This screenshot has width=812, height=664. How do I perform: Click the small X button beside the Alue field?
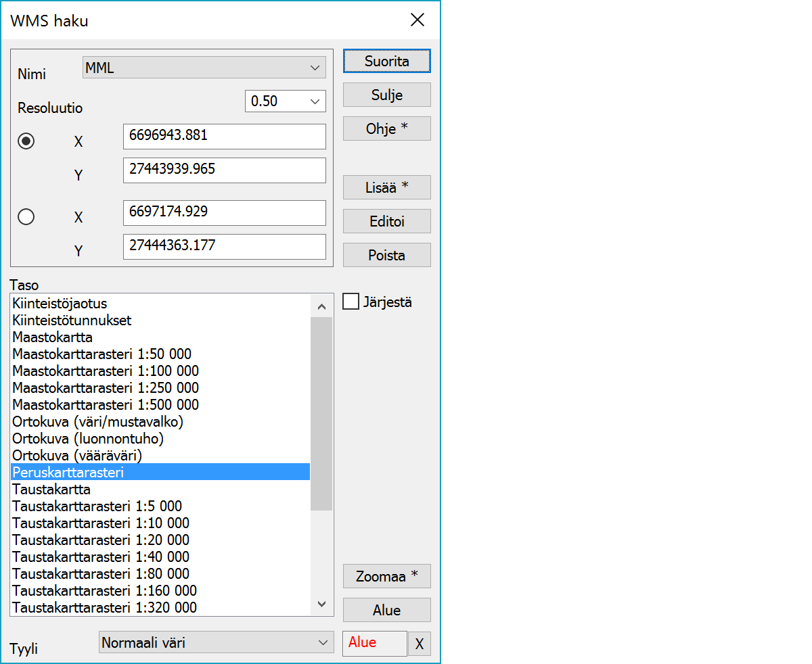[x=419, y=644]
